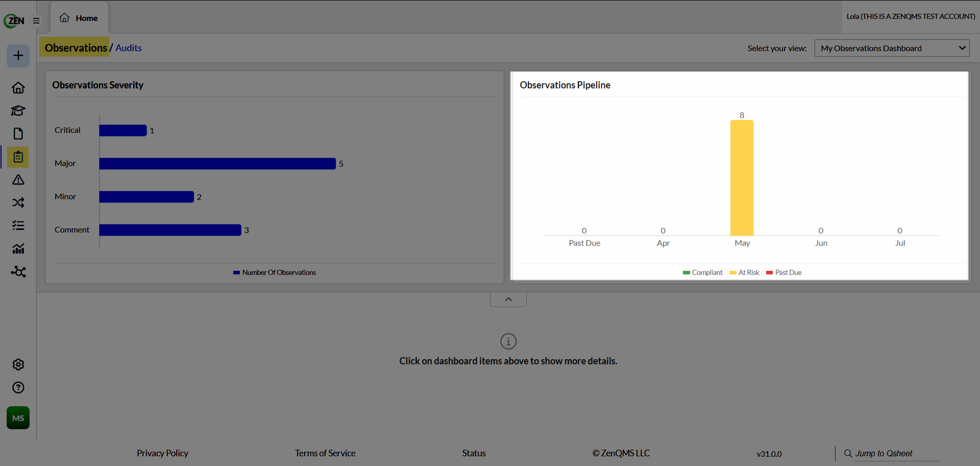
Task: Open the network nodes icon in sidebar
Action: pyautogui.click(x=18, y=272)
